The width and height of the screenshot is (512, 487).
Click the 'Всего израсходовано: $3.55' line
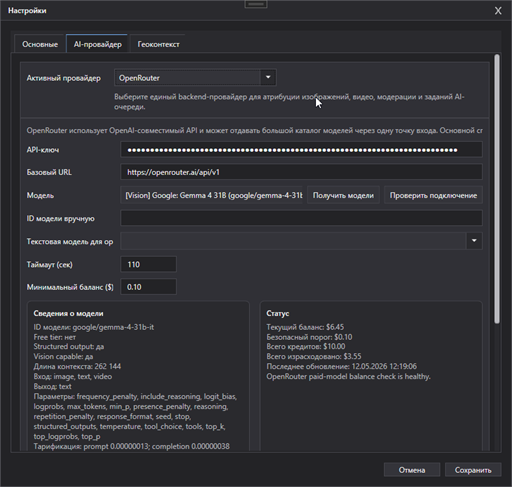[x=314, y=356]
